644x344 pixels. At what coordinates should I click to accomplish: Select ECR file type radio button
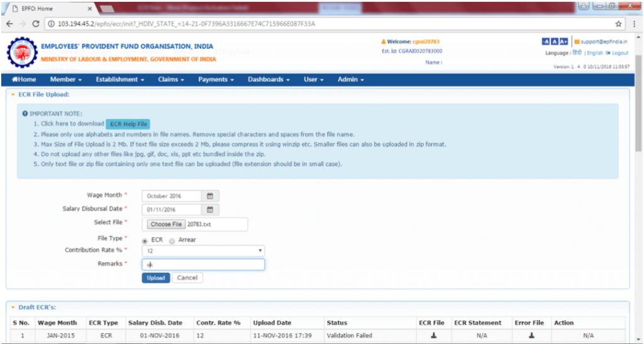pos(145,240)
